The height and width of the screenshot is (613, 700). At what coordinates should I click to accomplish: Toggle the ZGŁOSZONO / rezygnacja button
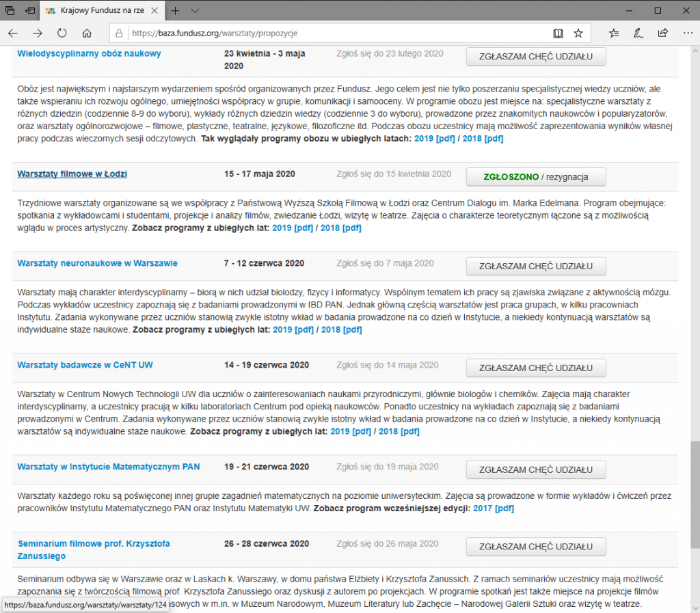click(x=536, y=177)
